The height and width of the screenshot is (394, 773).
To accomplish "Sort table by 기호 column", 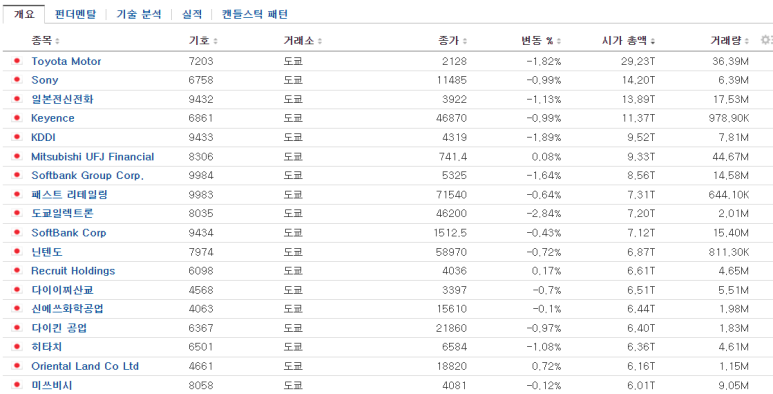I will point(203,40).
